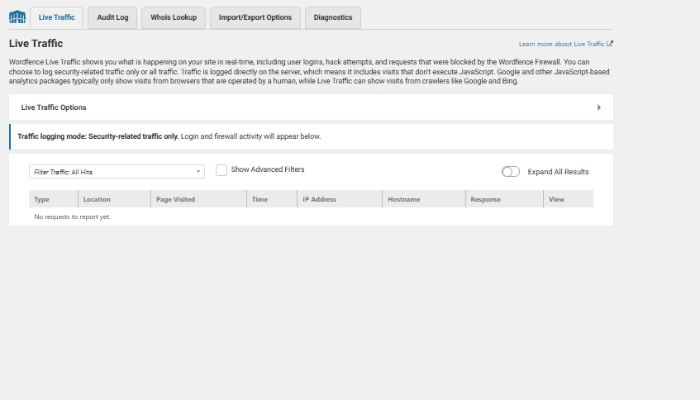Click the Hostname column header
This screenshot has width=700, height=400.
pyautogui.click(x=424, y=199)
